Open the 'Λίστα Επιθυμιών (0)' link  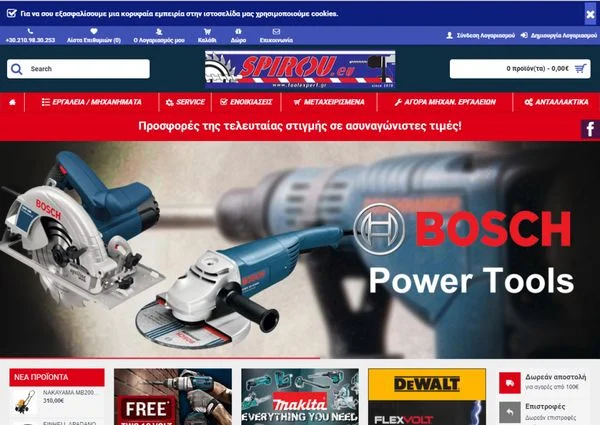click(x=94, y=40)
